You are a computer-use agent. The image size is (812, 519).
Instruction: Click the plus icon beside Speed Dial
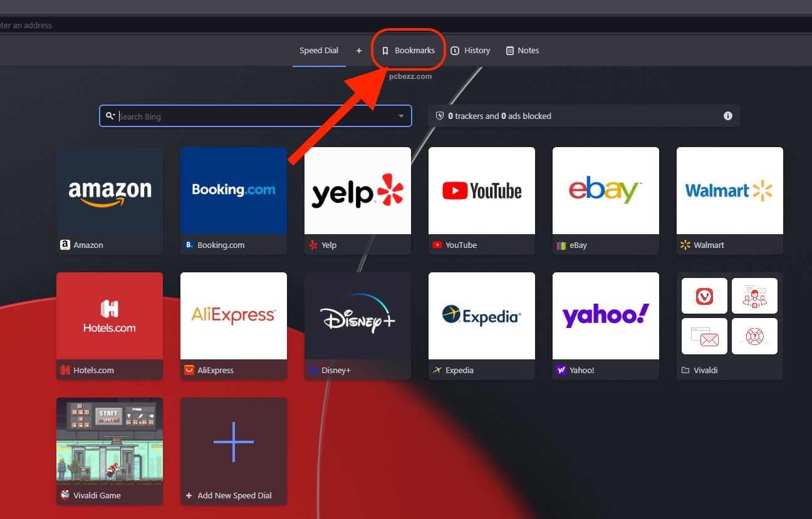[x=359, y=51]
